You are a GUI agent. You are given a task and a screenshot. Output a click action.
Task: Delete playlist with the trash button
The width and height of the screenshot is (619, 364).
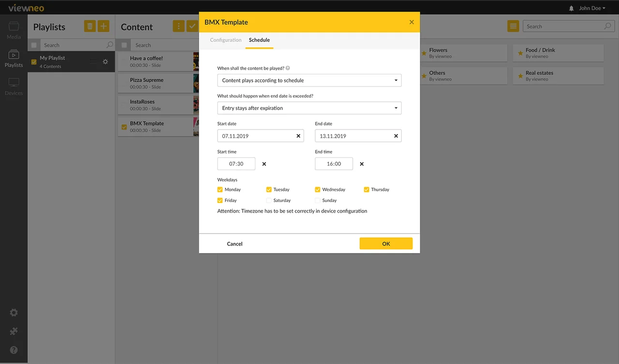tap(89, 27)
